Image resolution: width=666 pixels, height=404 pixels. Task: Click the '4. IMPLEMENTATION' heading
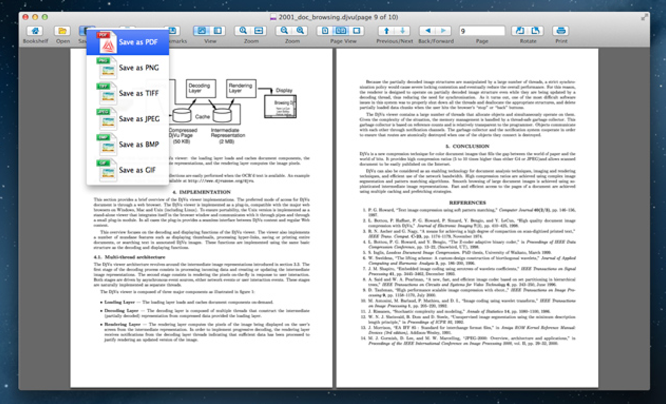(x=201, y=192)
